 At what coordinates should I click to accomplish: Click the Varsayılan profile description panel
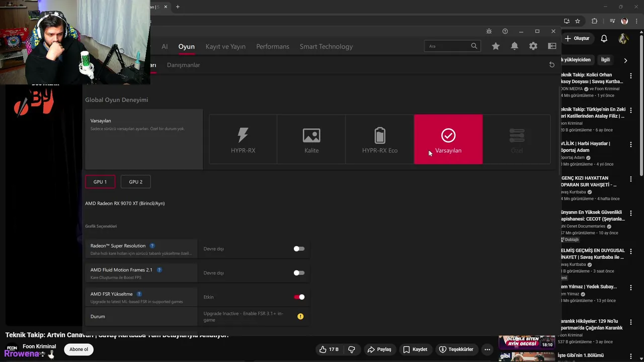tap(144, 139)
